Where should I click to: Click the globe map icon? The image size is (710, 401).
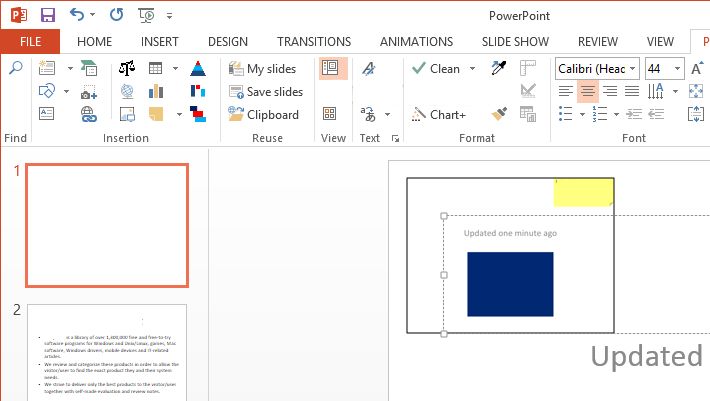coord(127,91)
